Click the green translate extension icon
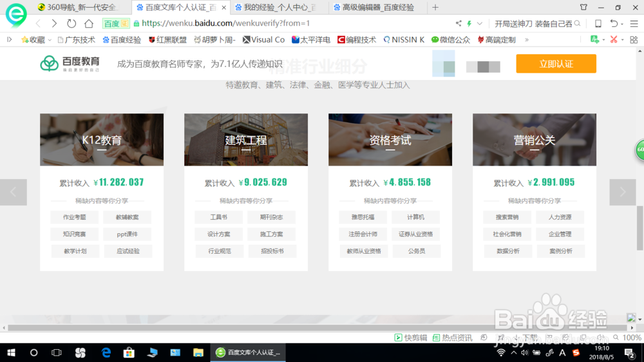Viewport: 644px width, 362px height. (594, 39)
